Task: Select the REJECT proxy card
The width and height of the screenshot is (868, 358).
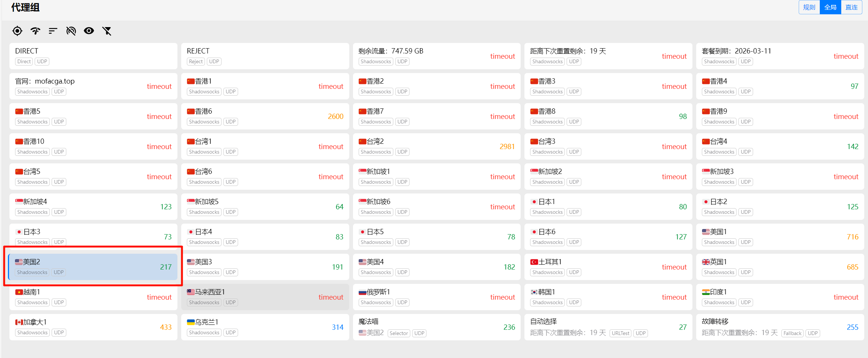Action: tap(265, 56)
